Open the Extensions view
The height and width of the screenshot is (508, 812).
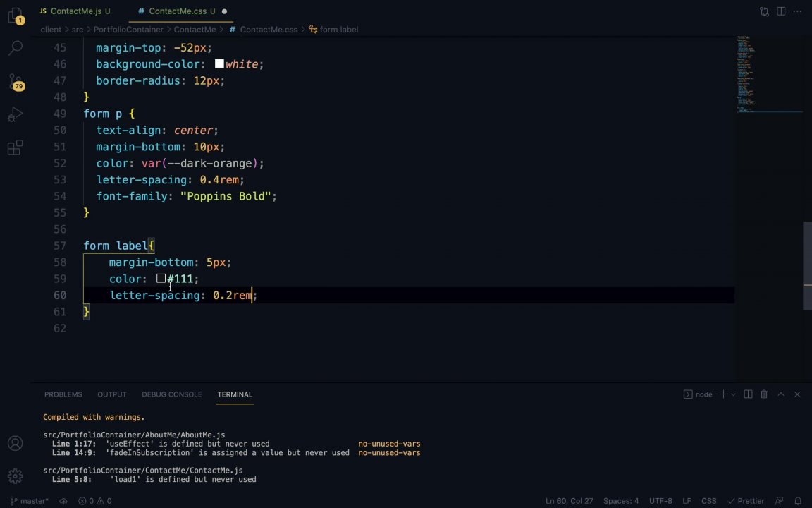click(15, 147)
